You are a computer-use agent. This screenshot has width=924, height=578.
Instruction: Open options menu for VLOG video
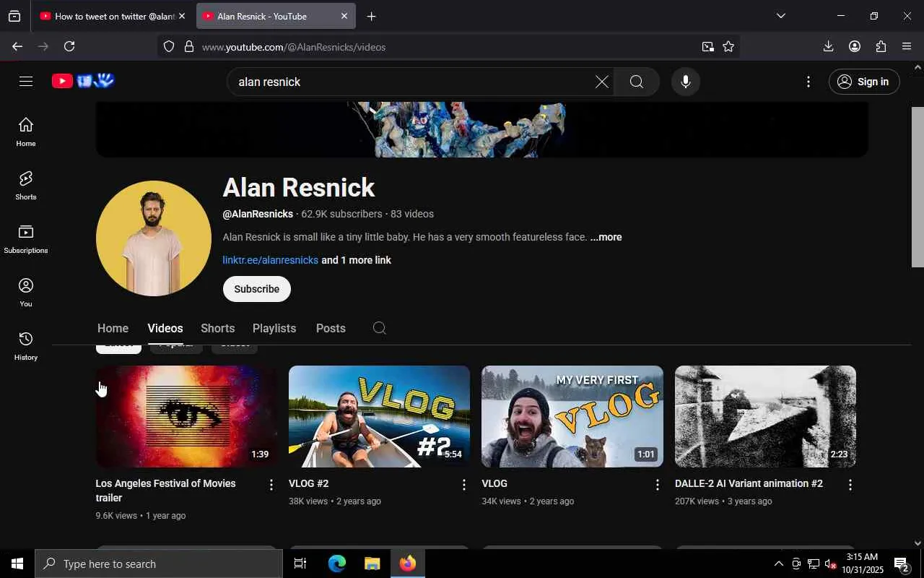657,485
